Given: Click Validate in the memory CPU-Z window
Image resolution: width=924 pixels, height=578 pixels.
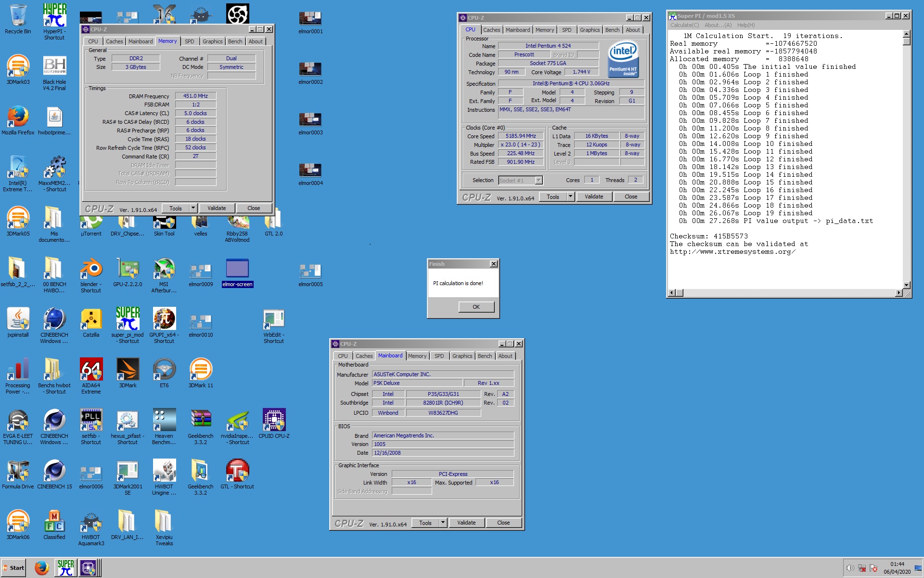Looking at the screenshot, I should [217, 208].
